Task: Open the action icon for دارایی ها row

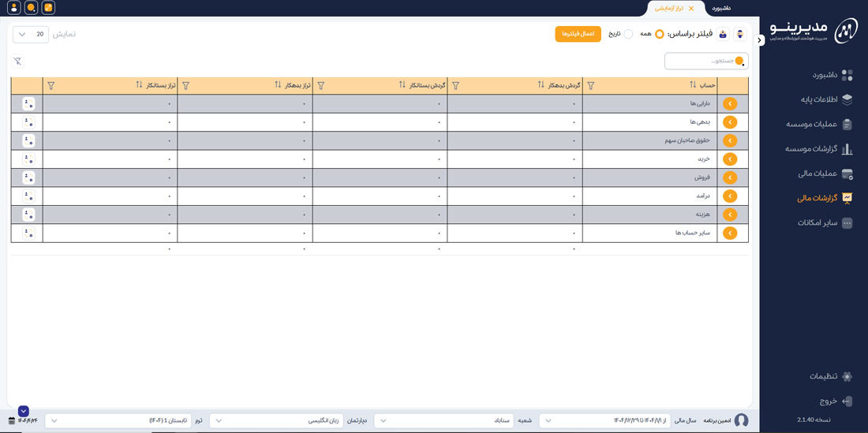Action: coord(28,103)
